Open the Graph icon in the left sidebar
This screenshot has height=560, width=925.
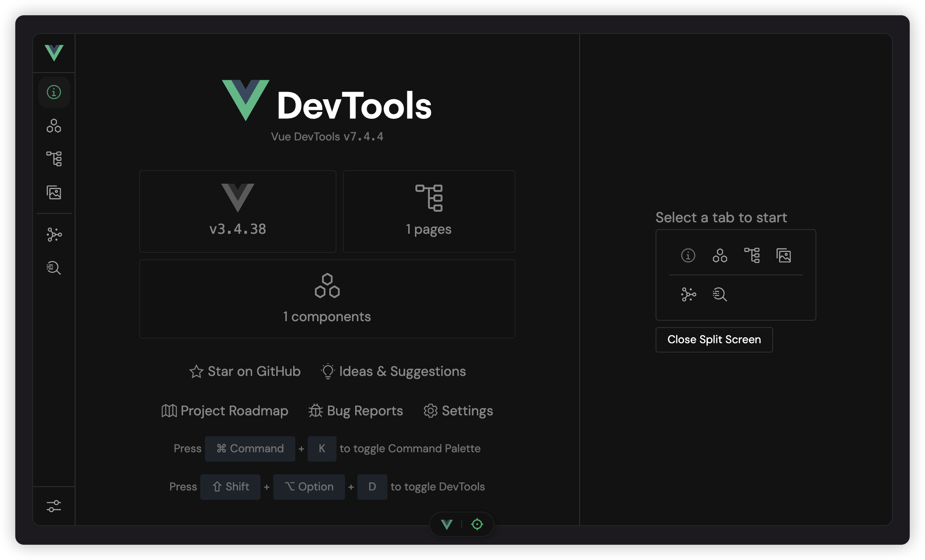click(x=54, y=234)
